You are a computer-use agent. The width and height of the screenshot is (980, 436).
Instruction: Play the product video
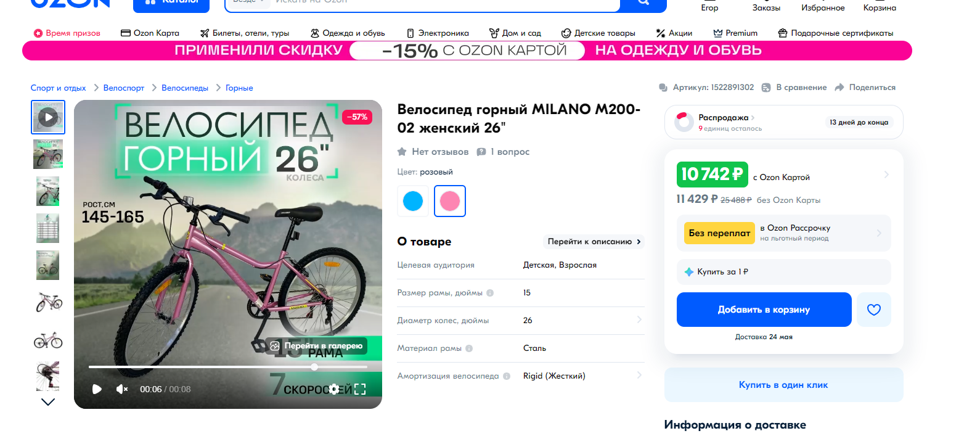click(x=97, y=389)
